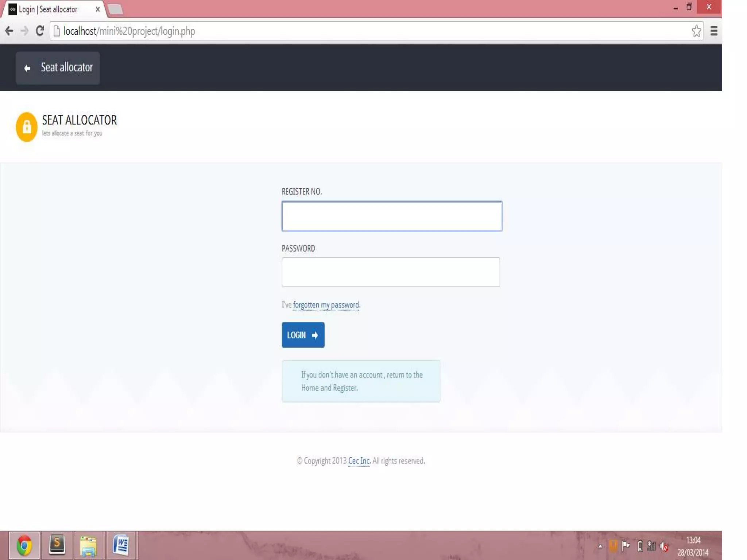Click the Password input field
The height and width of the screenshot is (560, 747).
pos(391,272)
